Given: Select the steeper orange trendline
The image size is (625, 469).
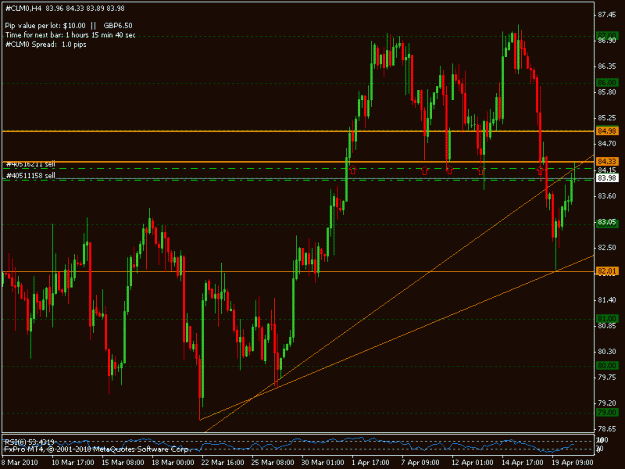Looking at the screenshot, I should pos(399,294).
